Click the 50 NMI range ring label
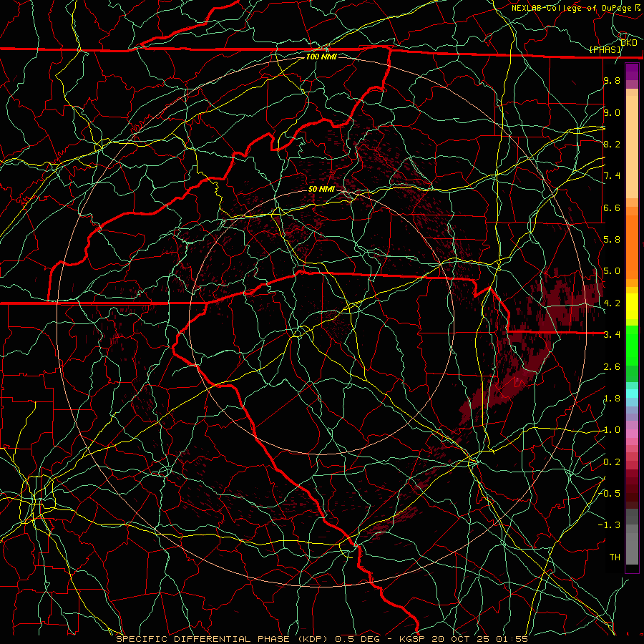This screenshot has height=644, width=644. click(321, 189)
